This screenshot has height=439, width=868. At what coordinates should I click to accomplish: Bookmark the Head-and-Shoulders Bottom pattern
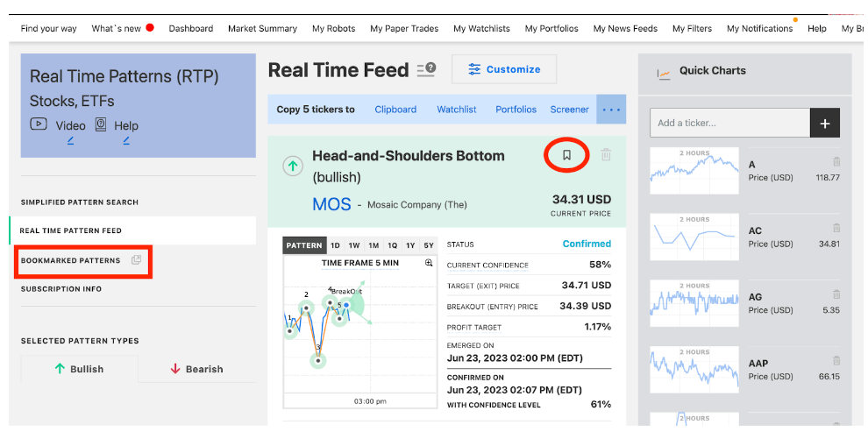(x=566, y=155)
